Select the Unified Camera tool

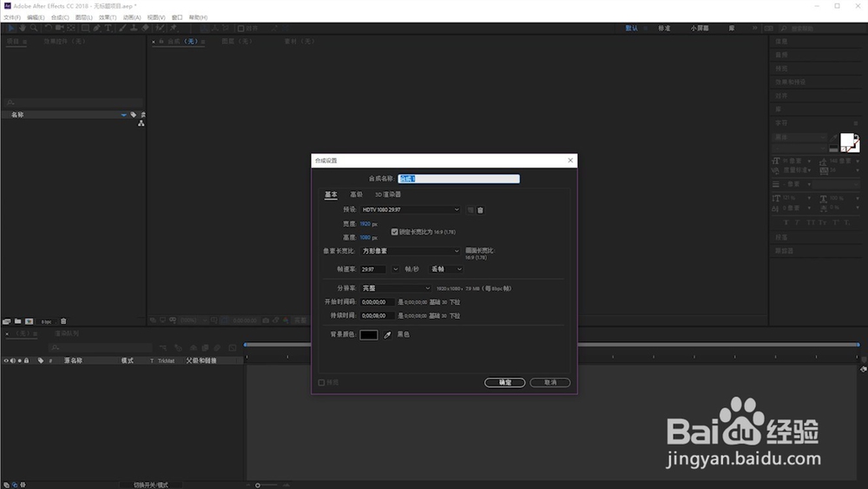click(x=59, y=28)
